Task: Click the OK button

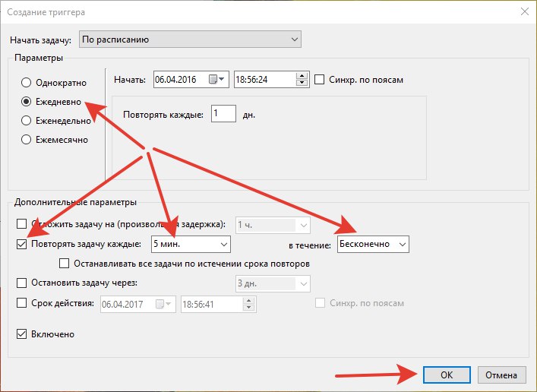Action: tap(445, 375)
